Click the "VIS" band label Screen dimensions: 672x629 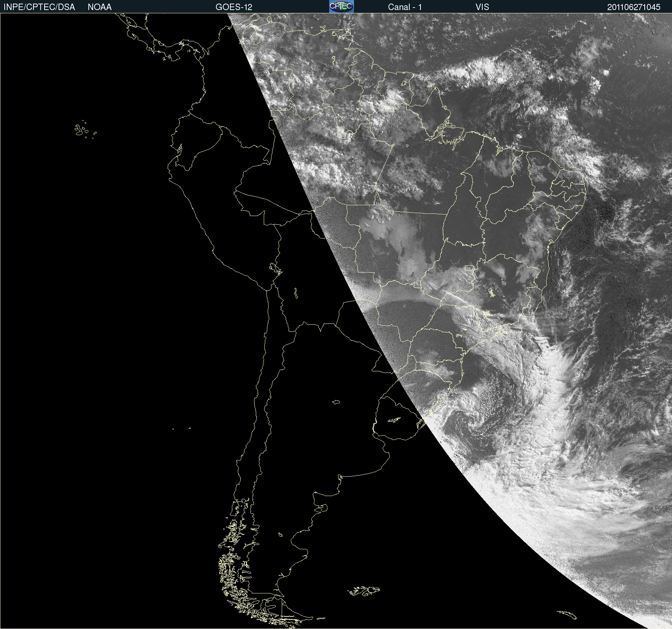point(482,7)
